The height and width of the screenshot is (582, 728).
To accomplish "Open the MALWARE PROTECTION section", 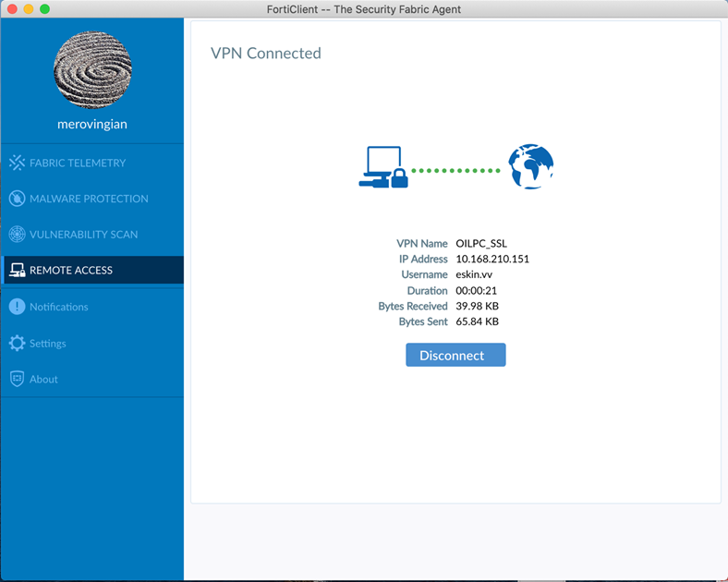I will pyautogui.click(x=92, y=199).
